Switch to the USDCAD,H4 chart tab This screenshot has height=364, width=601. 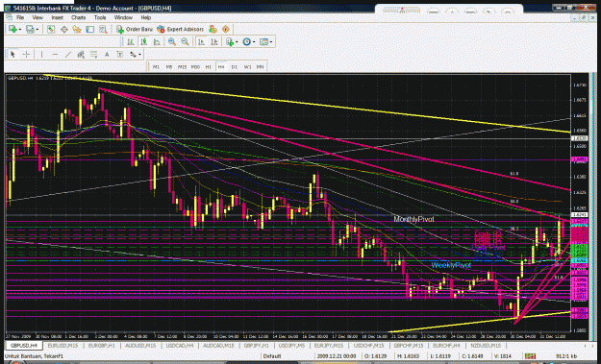point(180,346)
